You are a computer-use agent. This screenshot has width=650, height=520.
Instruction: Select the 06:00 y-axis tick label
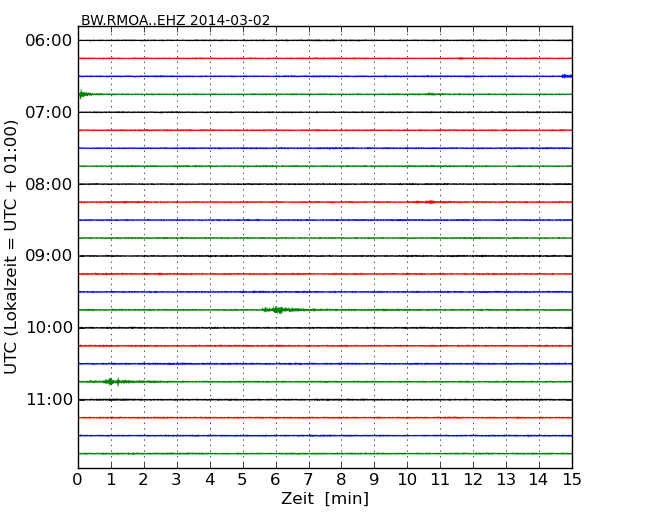coord(49,40)
